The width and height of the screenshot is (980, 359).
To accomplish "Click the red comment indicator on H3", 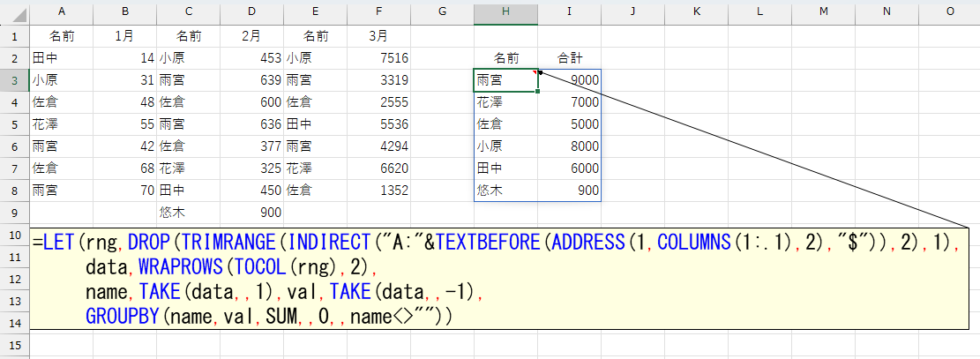I will click(535, 72).
